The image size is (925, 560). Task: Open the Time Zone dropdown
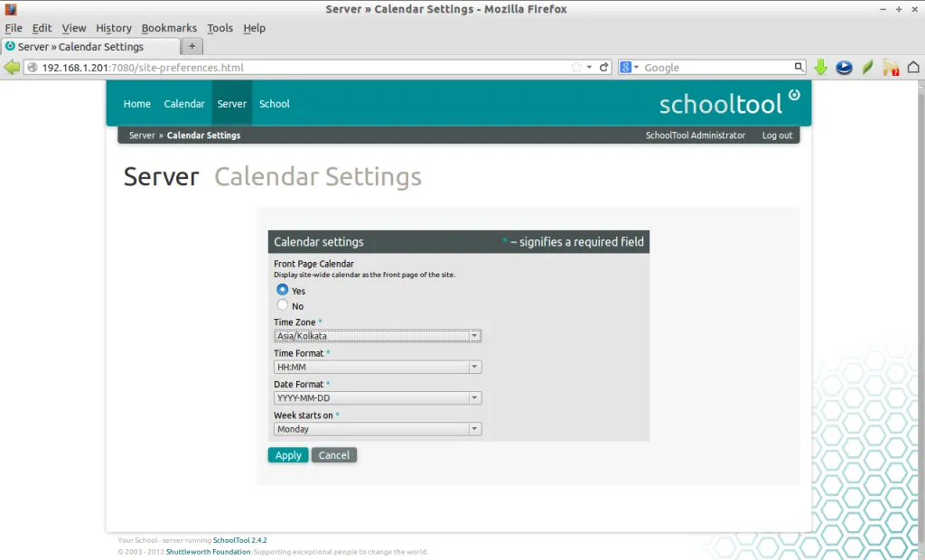[x=474, y=335]
